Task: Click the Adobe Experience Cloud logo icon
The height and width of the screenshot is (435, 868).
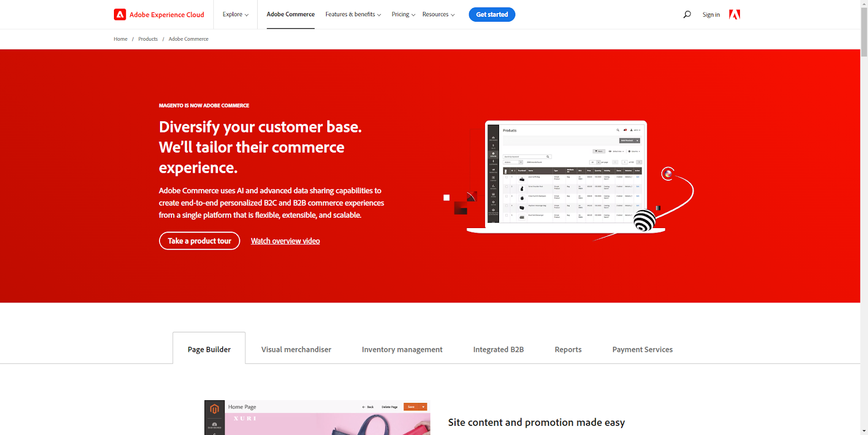Action: click(120, 15)
